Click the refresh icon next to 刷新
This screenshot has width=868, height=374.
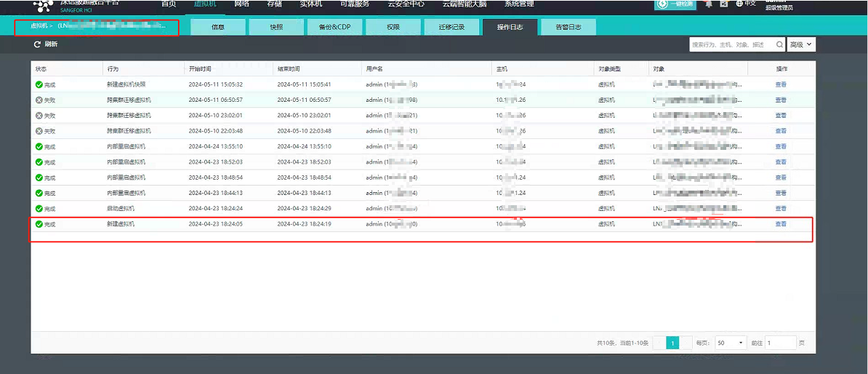37,44
